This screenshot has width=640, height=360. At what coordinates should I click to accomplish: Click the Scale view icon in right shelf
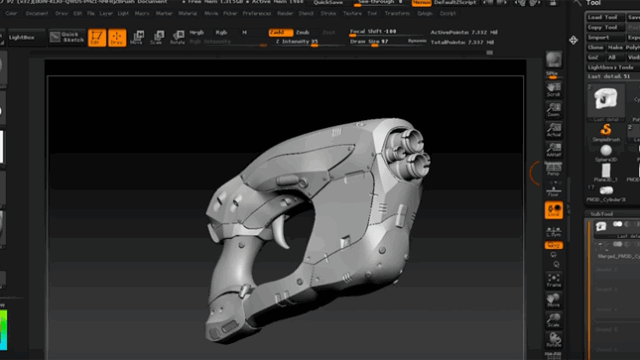point(553,320)
